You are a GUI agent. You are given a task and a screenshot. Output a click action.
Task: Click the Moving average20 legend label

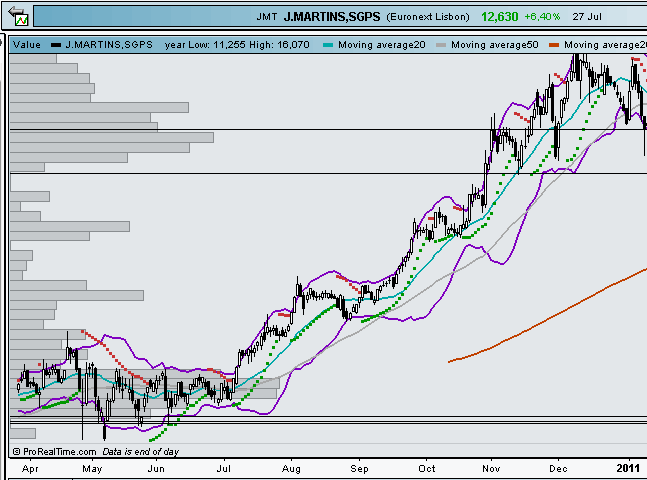pos(382,45)
